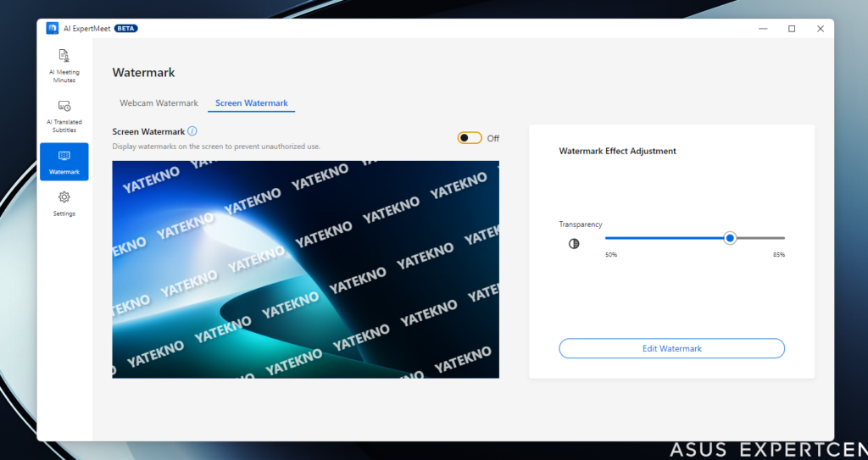Click the 'Display watermarks on the screen' description
The image size is (868, 460).
(216, 147)
